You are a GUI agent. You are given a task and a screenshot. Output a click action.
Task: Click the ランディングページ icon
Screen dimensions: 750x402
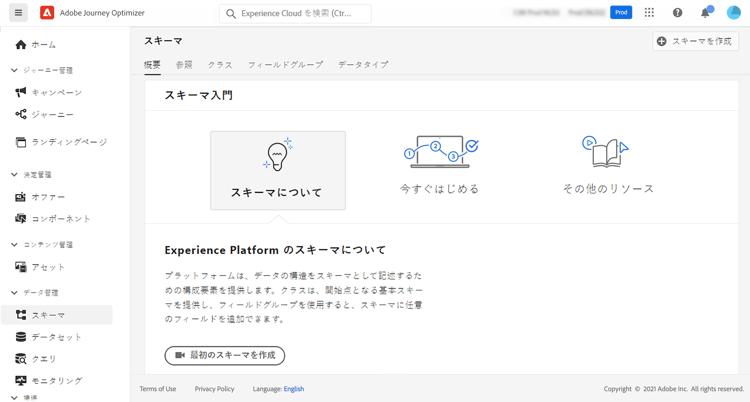tap(21, 142)
